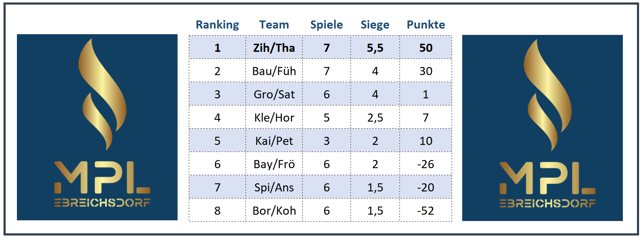
Task: Select the -52 points cell
Action: click(426, 210)
